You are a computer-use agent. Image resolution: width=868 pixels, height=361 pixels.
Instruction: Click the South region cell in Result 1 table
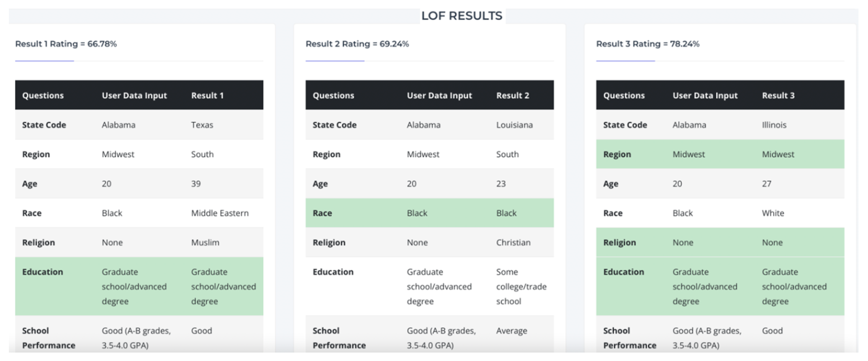202,154
